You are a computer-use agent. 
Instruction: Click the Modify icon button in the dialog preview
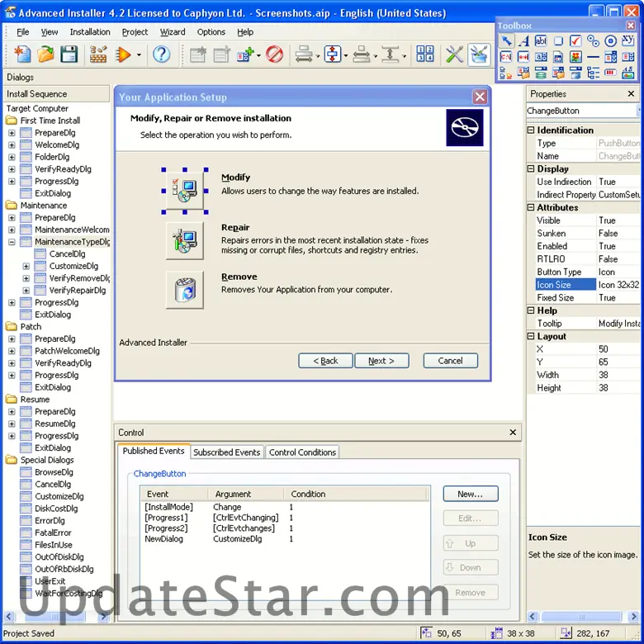(x=184, y=191)
